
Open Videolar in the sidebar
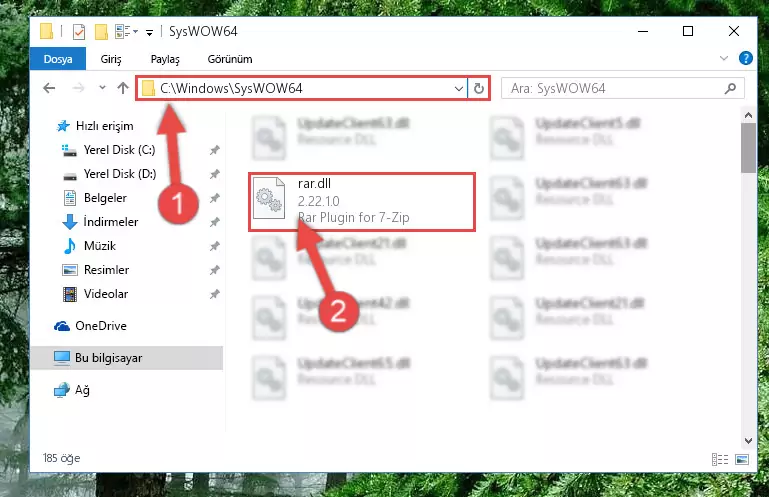95,294
